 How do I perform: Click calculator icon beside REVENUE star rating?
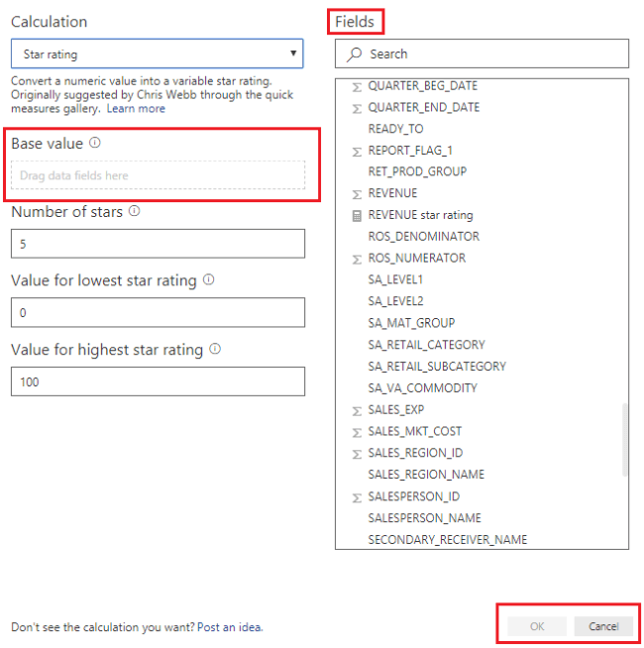tap(357, 216)
